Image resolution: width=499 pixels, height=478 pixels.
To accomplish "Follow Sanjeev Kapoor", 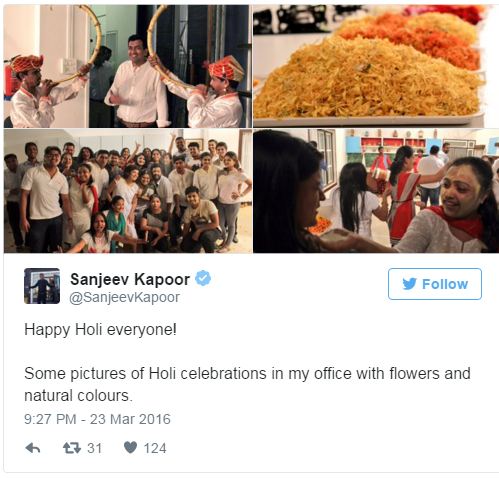I will (x=435, y=284).
